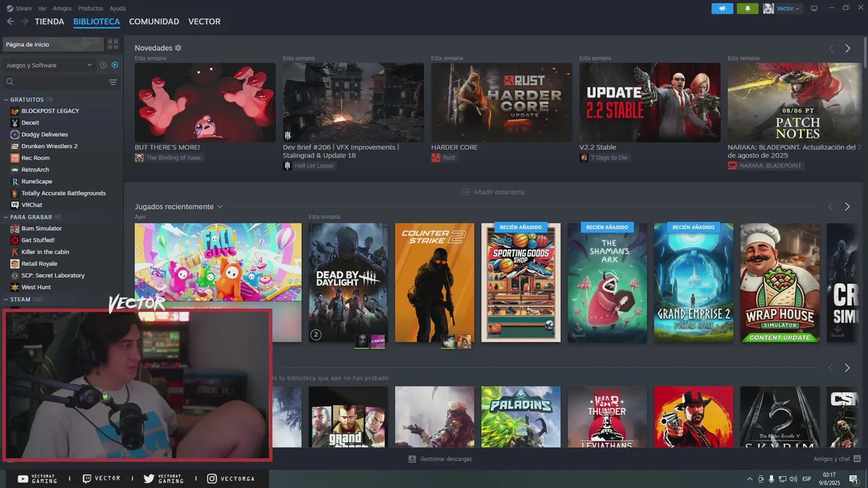Click Página de inicio button
The image size is (868, 488).
point(53,44)
